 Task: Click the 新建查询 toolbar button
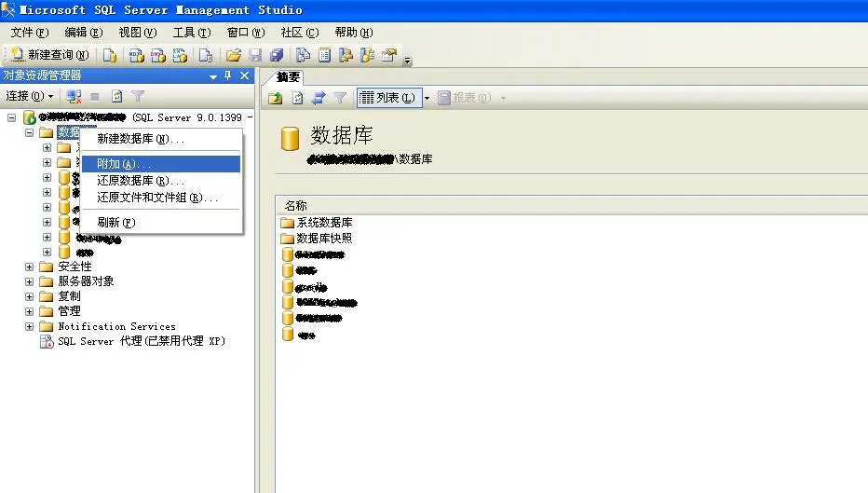coord(49,55)
